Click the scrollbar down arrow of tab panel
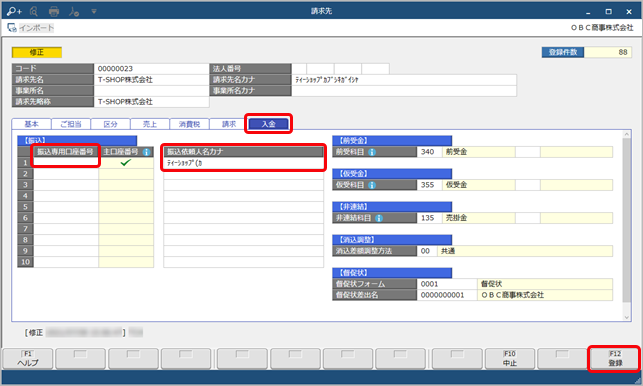 [x=626, y=317]
